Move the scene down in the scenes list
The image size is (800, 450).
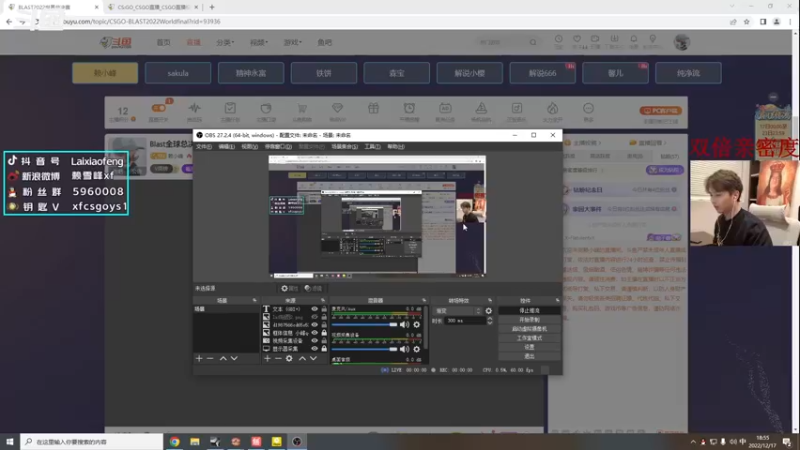(x=234, y=359)
